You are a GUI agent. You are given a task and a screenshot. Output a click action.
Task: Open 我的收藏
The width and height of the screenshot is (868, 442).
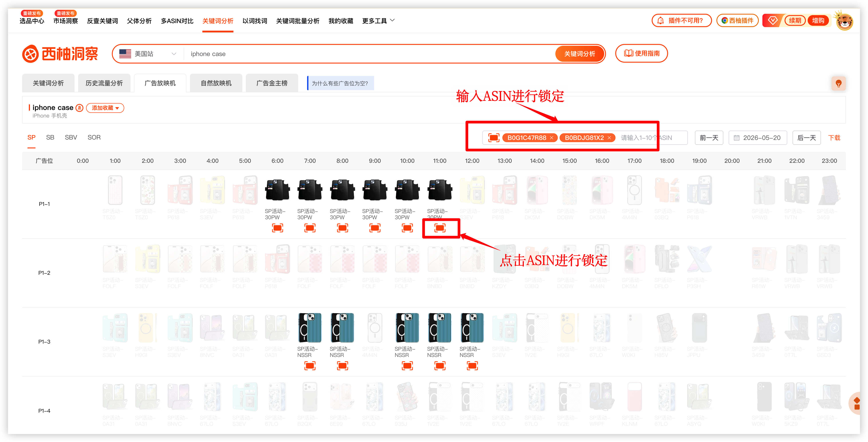coord(341,21)
